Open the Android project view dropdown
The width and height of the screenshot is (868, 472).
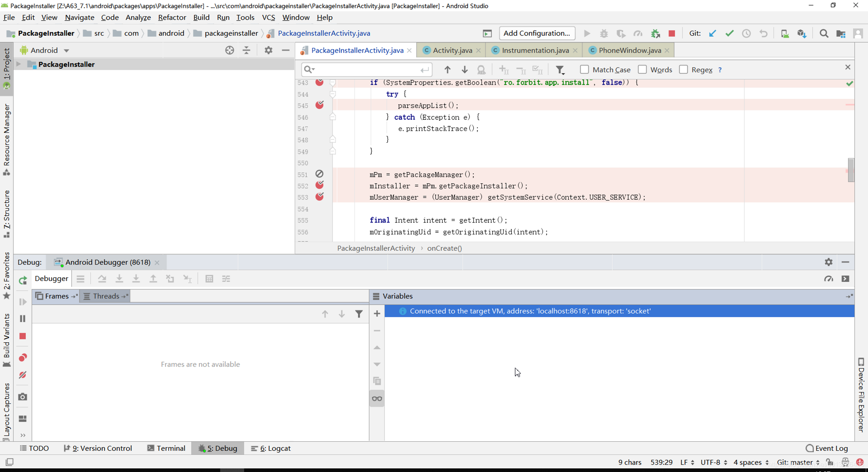66,50
